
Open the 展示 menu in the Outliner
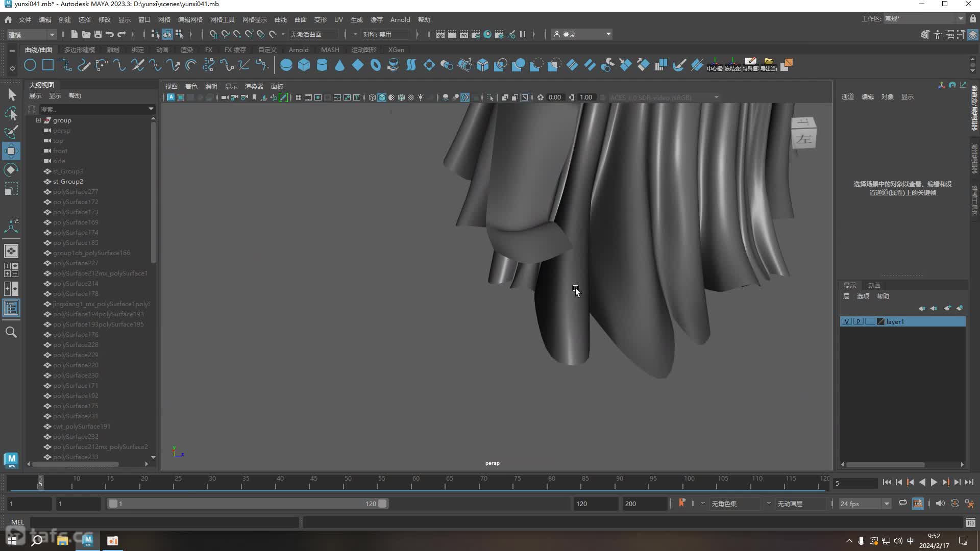(x=35, y=96)
